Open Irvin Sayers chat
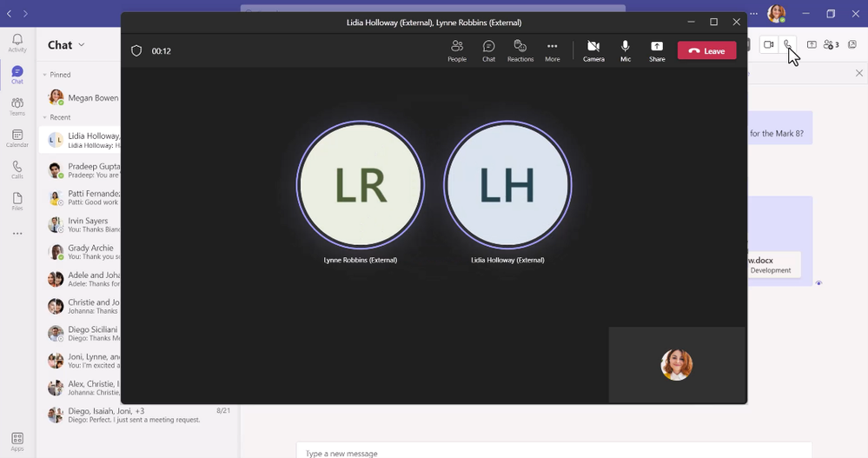This screenshot has height=458, width=868. (80, 224)
